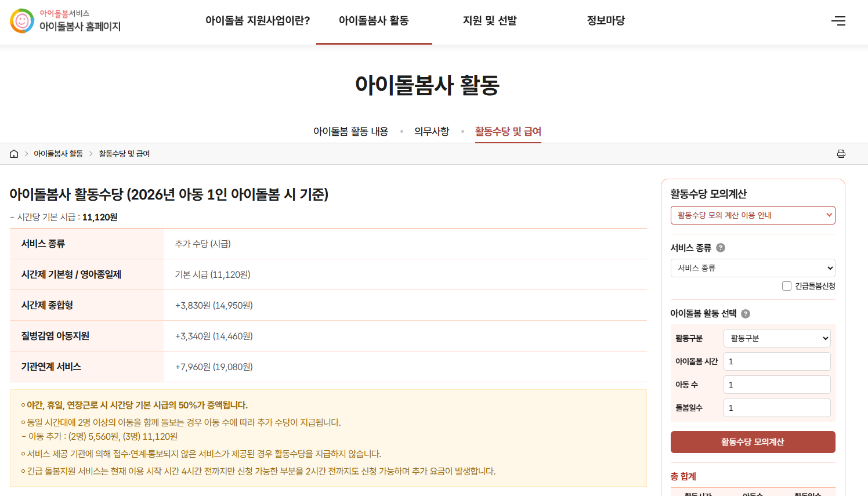Click the 아이돌봄 시간 input field
Image resolution: width=868 pixels, height=496 pixels.
(777, 361)
